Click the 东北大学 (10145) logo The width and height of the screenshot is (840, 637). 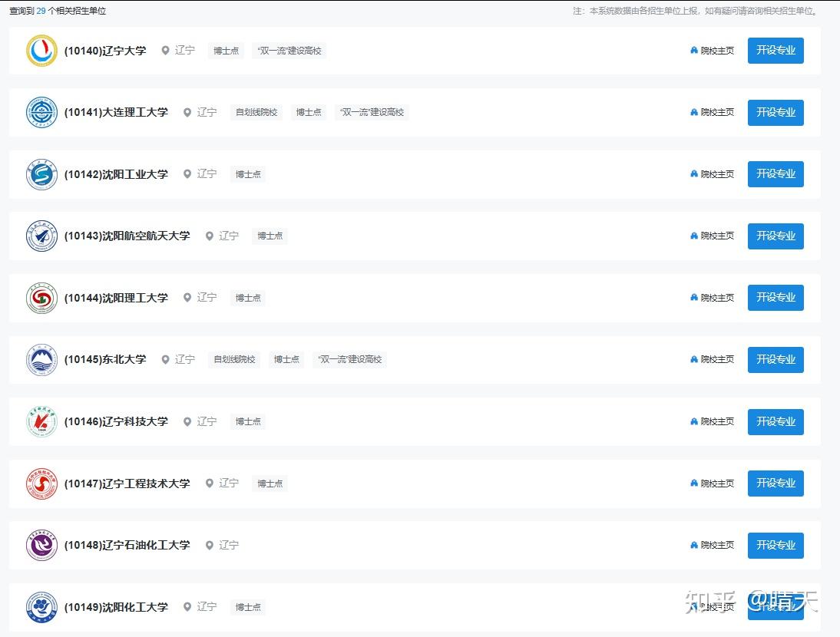click(x=41, y=360)
